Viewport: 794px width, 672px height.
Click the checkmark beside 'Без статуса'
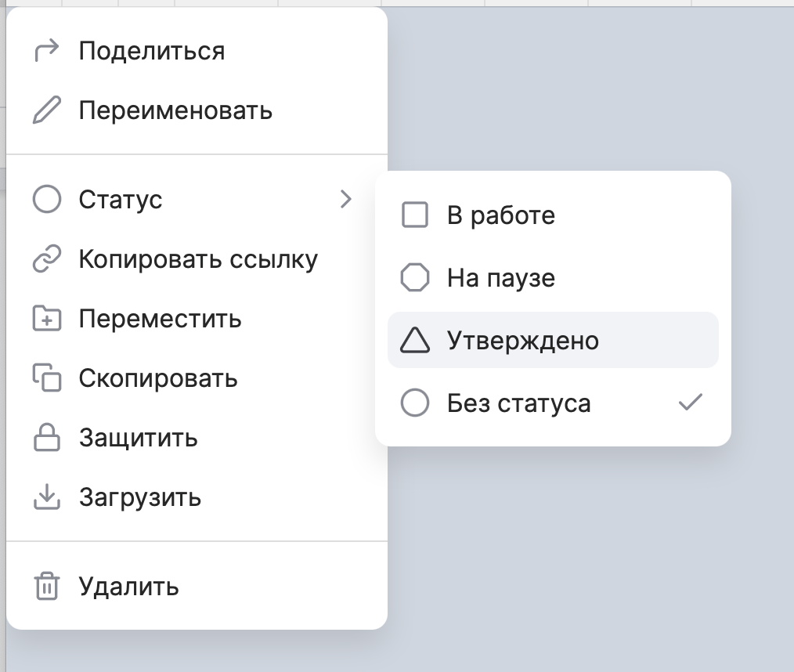click(x=690, y=403)
